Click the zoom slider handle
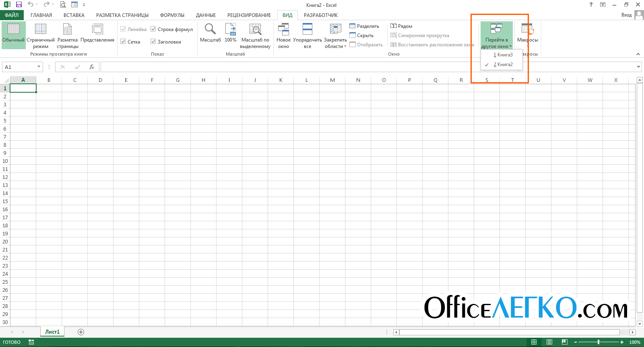The image size is (644, 347). (x=599, y=342)
